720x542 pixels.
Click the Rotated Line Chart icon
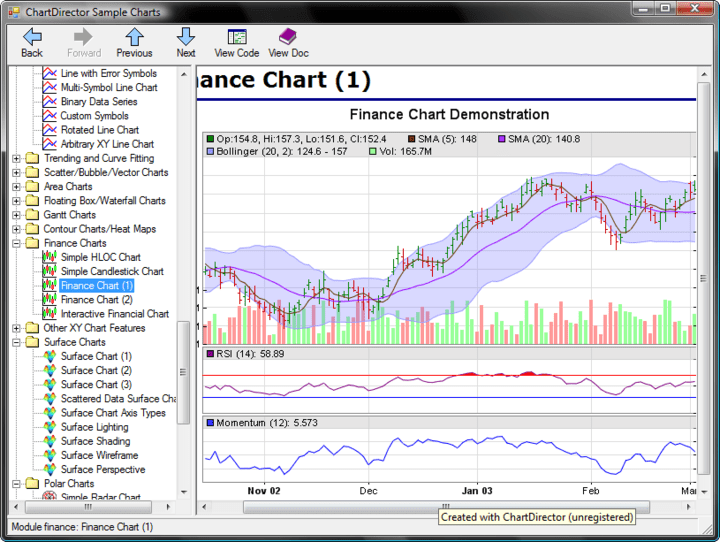click(x=50, y=130)
